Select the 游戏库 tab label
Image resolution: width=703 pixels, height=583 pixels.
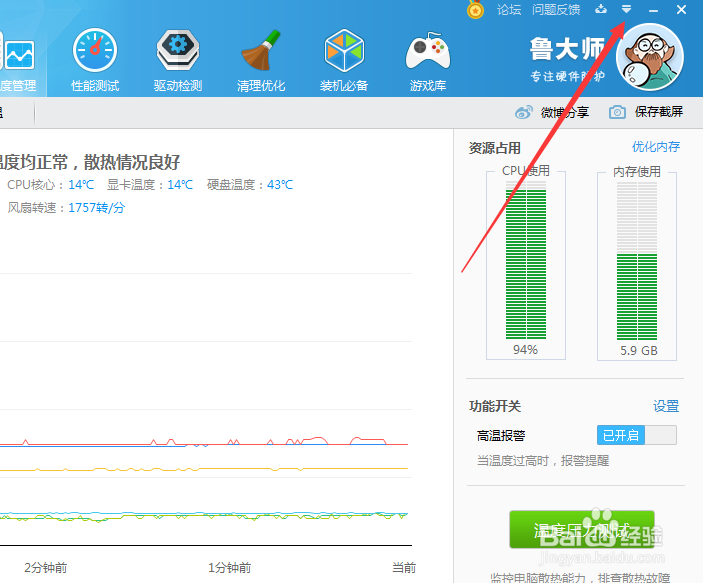tap(428, 86)
